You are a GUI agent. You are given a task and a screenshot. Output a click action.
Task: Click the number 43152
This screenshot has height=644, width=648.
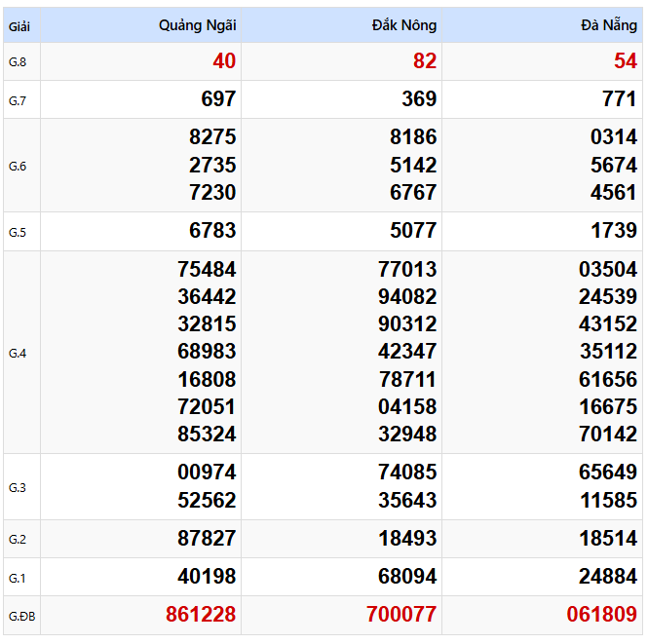point(608,323)
